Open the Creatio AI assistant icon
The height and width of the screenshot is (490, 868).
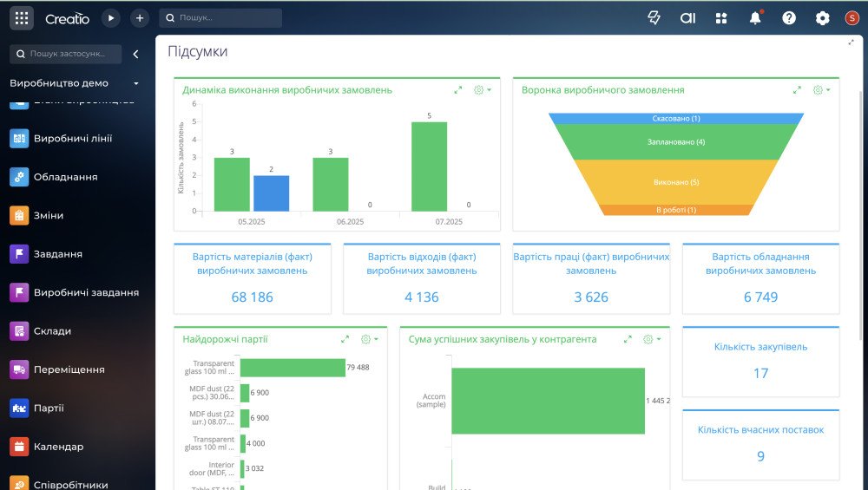point(687,18)
